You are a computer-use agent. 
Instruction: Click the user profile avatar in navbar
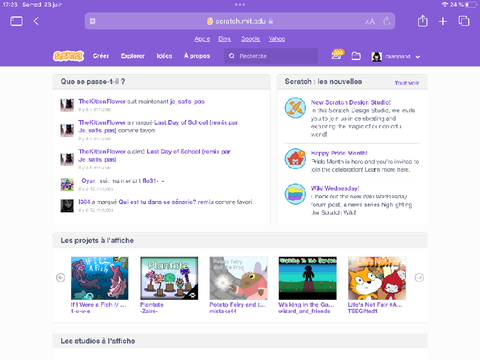click(x=376, y=57)
